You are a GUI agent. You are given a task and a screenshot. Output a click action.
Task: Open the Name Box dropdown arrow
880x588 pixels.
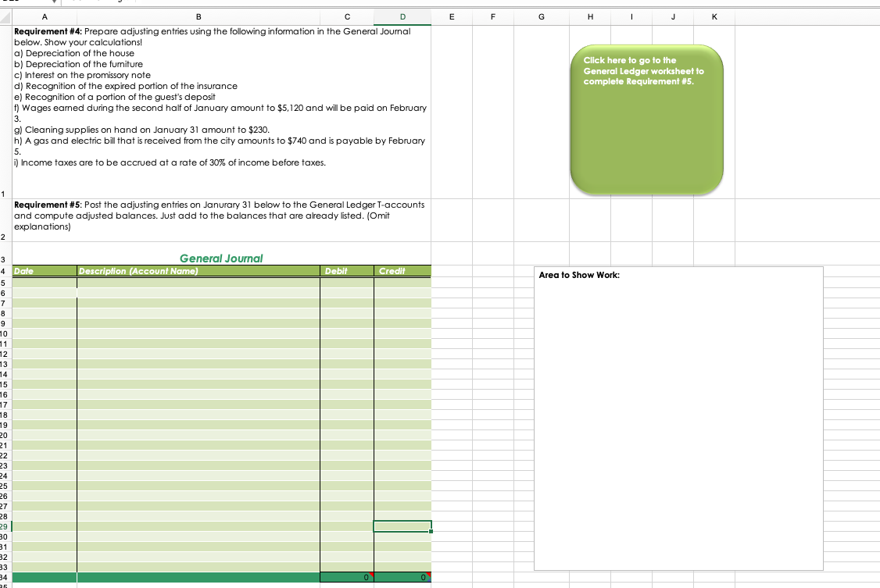point(53,2)
